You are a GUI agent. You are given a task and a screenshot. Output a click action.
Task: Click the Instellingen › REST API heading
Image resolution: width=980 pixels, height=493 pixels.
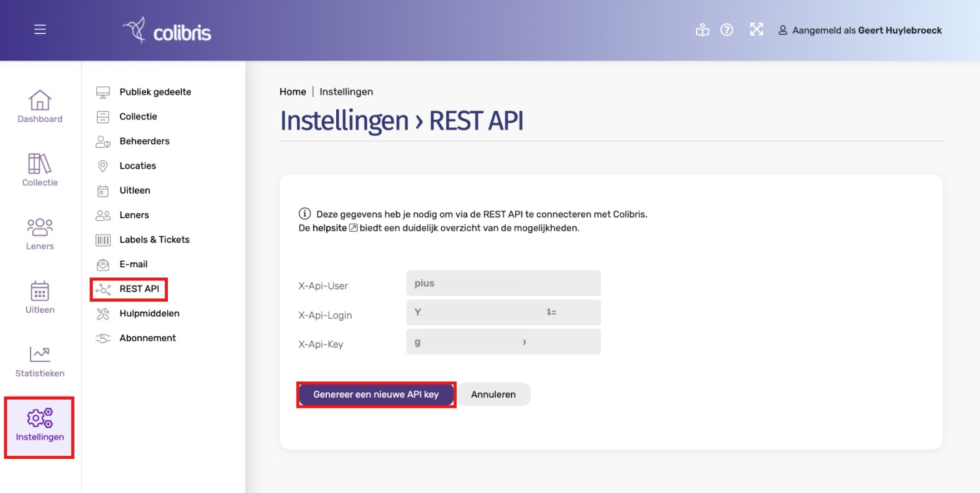pos(401,121)
